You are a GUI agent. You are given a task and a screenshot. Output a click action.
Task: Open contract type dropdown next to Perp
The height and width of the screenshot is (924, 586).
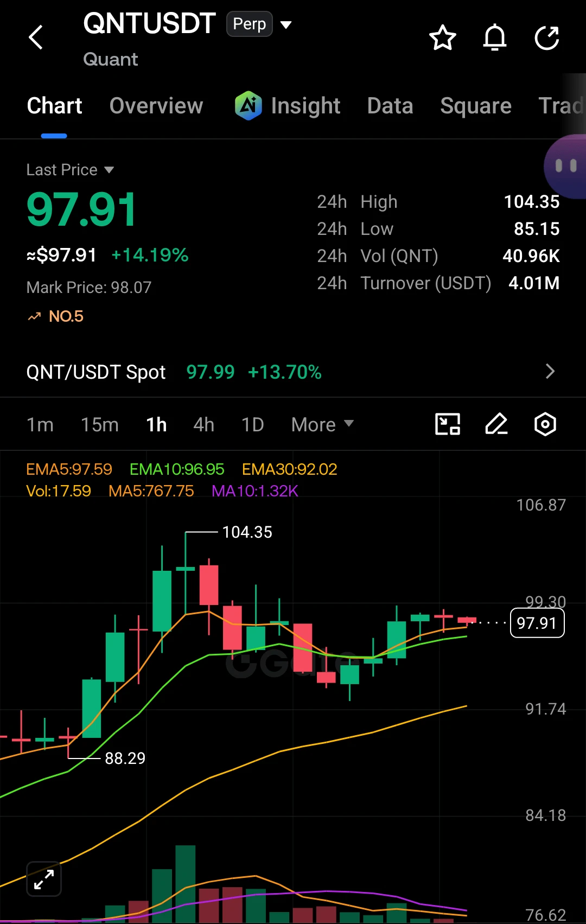286,24
